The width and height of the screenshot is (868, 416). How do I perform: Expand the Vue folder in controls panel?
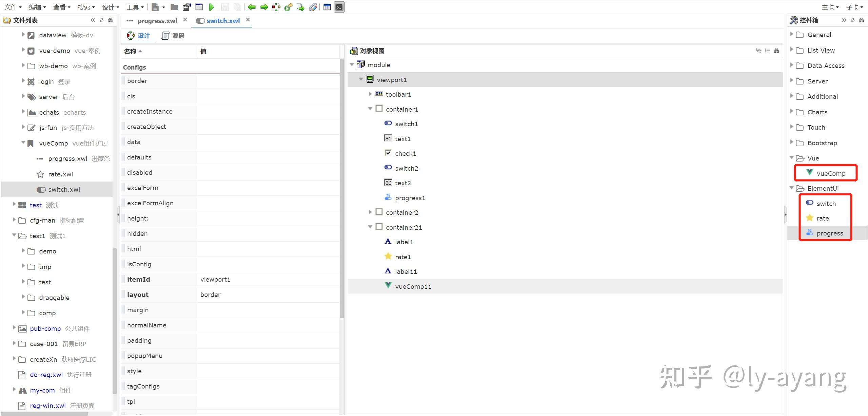click(793, 158)
